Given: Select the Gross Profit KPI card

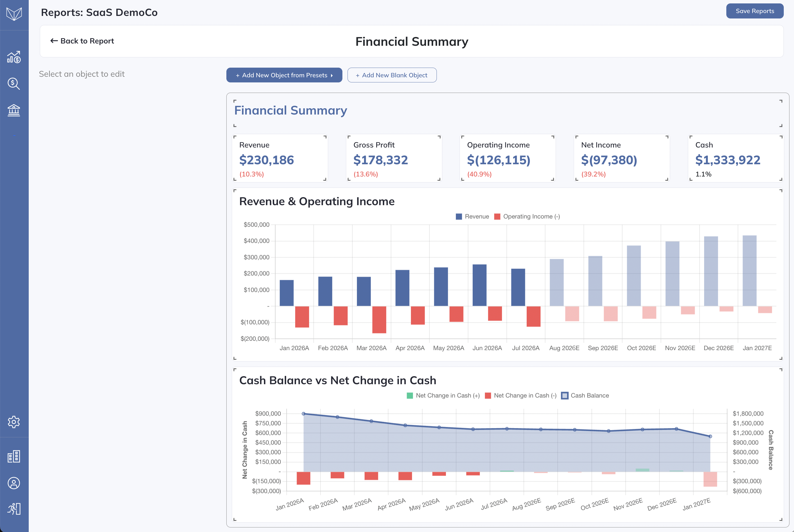Looking at the screenshot, I should (394, 158).
